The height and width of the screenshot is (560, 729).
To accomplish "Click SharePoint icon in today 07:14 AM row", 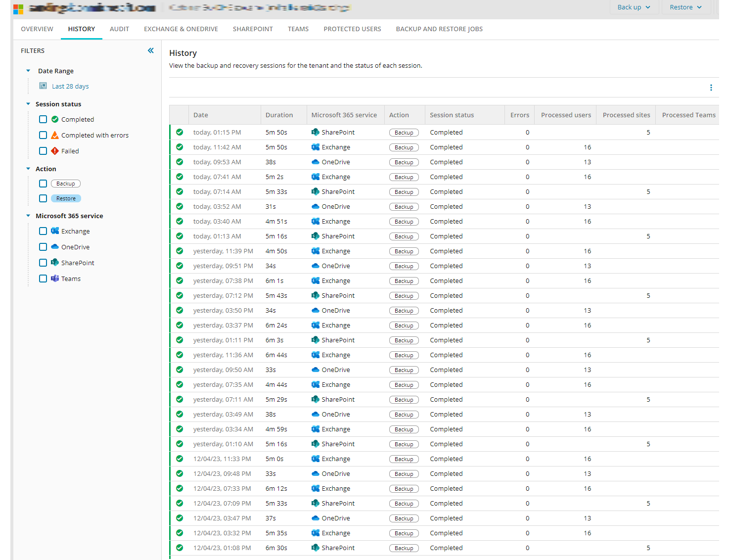I will click(315, 191).
